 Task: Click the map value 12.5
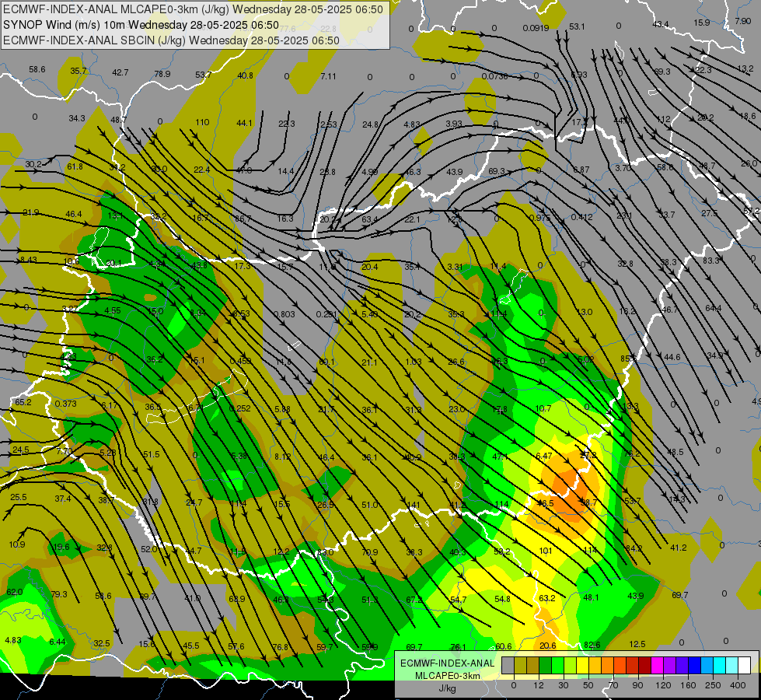(x=637, y=644)
